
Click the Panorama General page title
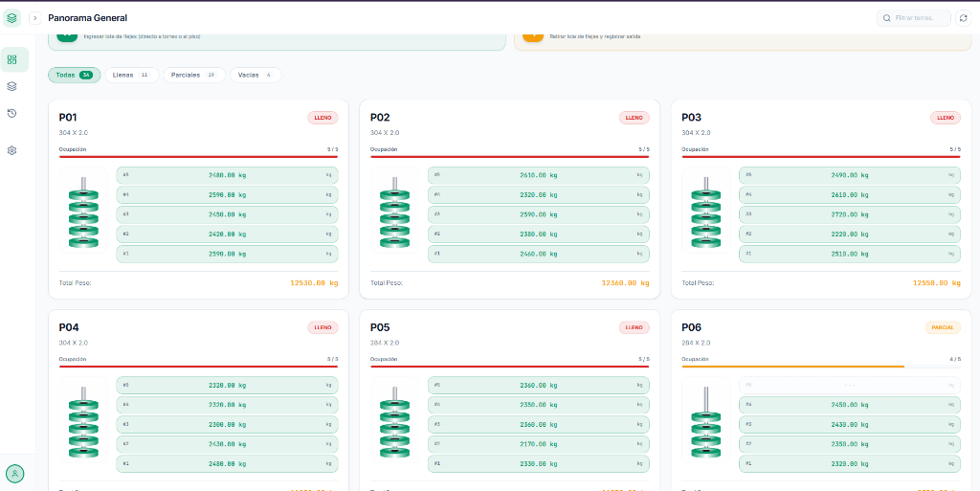point(87,18)
